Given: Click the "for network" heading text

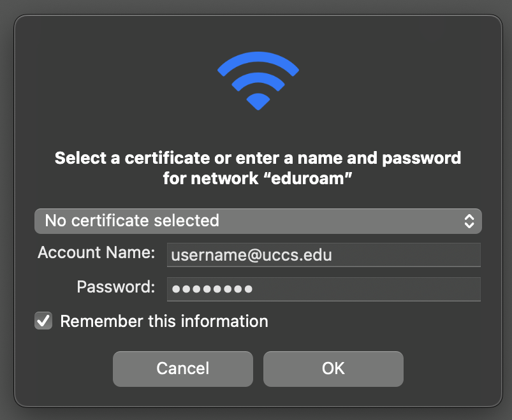Looking at the screenshot, I should [x=210, y=178].
